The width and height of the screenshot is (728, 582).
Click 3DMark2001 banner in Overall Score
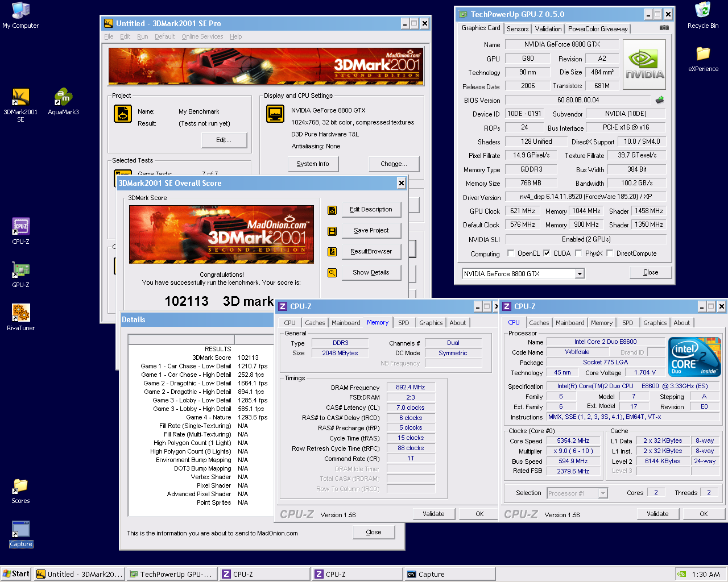221,234
